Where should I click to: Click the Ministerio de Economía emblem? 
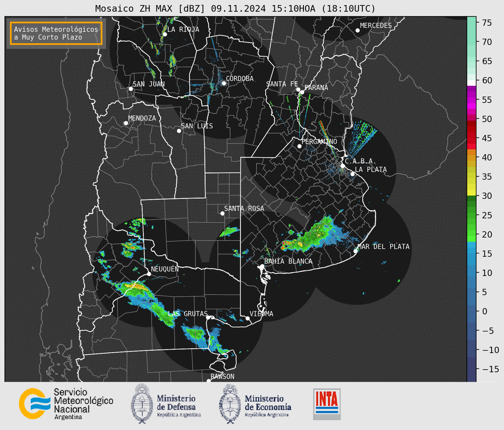click(x=230, y=404)
